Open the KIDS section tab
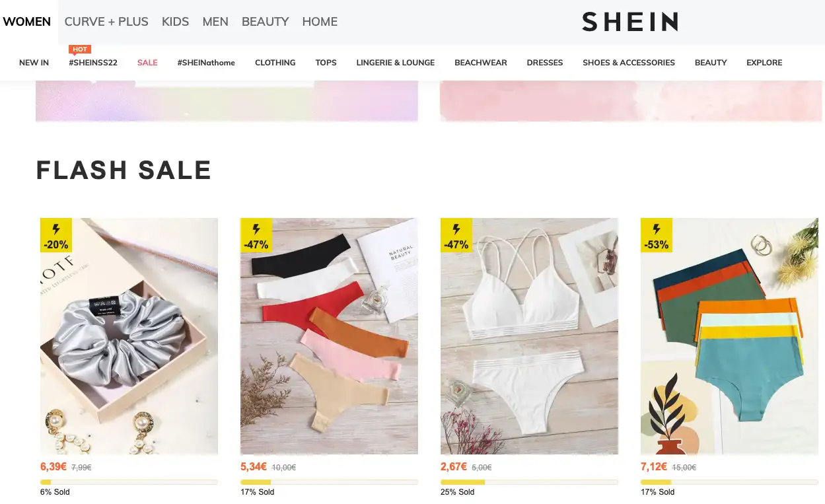The image size is (825, 504). point(175,22)
